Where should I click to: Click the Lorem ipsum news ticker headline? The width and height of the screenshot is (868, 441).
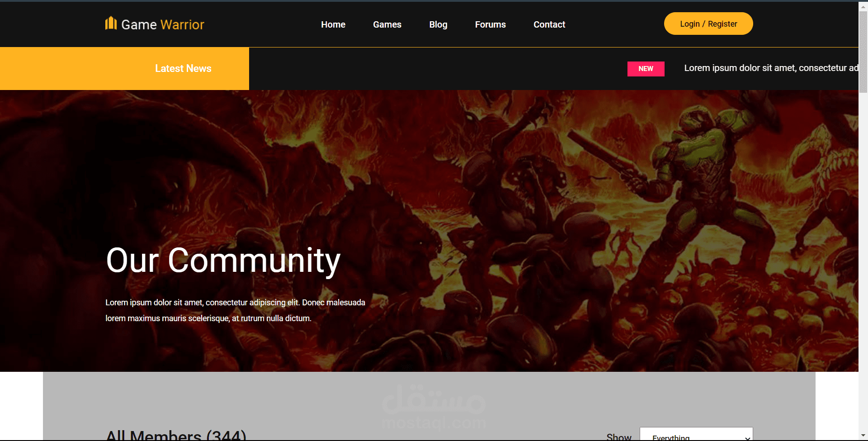click(771, 68)
